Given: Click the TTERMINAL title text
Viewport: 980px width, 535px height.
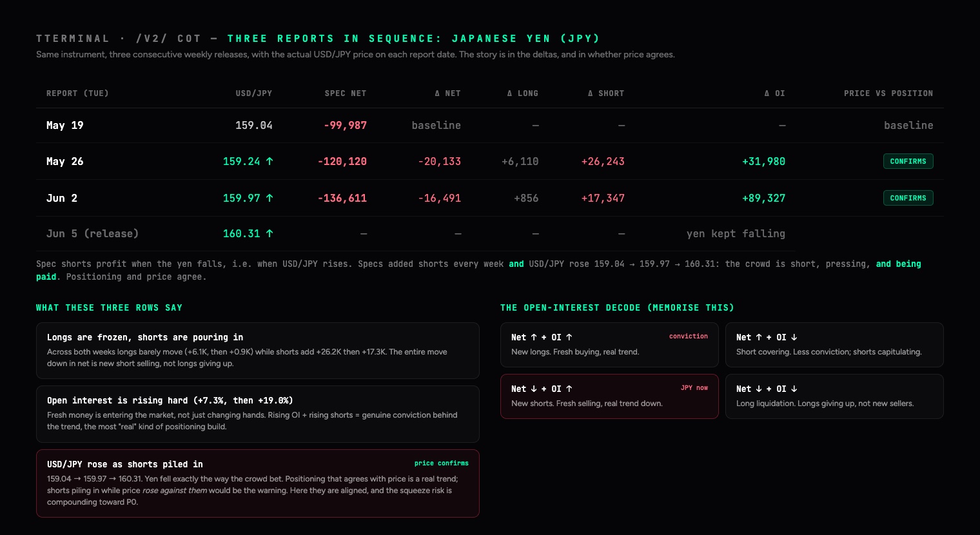Looking at the screenshot, I should click(73, 39).
